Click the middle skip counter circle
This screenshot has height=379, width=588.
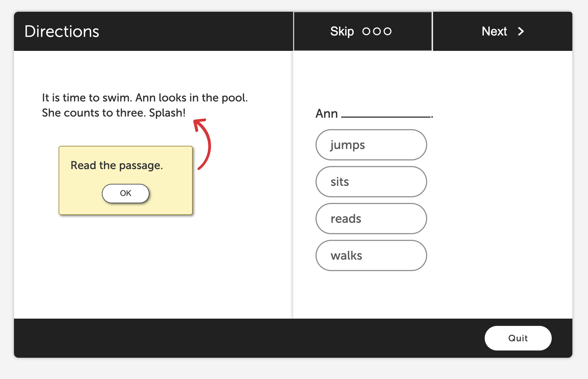tap(377, 31)
